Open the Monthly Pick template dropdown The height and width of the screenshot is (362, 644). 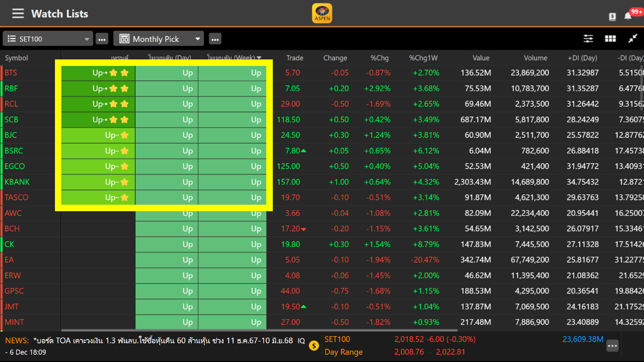point(159,39)
